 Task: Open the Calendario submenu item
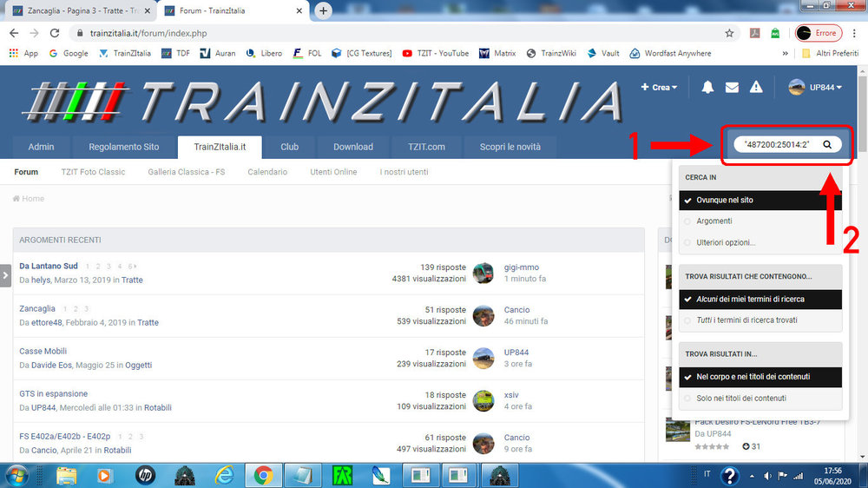click(x=267, y=172)
